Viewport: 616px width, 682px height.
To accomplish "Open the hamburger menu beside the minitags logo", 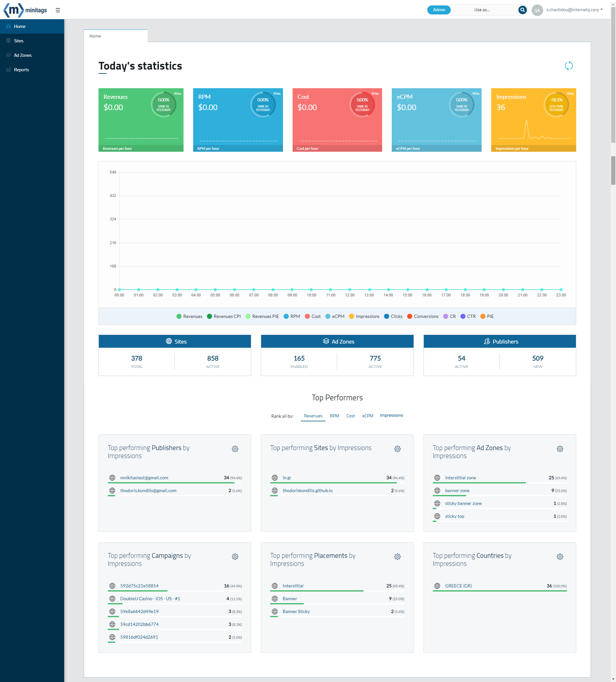I will [58, 10].
